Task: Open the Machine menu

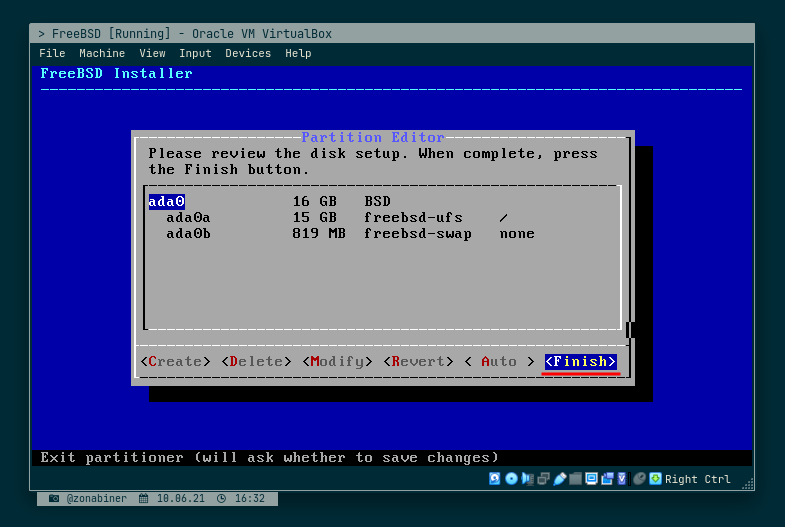Action: [102, 53]
